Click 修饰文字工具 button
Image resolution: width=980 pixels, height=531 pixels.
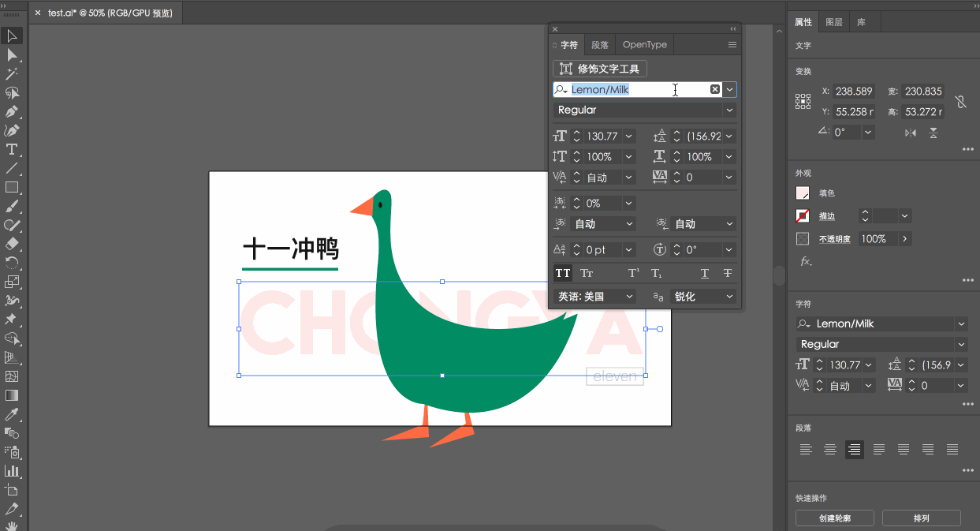coord(600,69)
